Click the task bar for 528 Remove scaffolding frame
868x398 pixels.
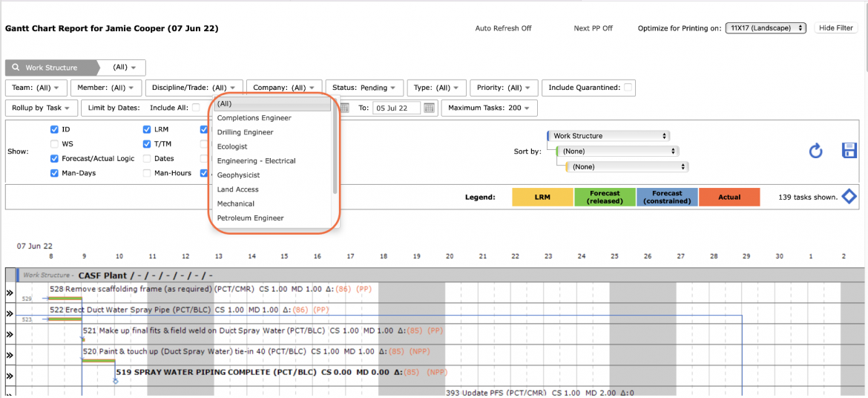click(x=65, y=298)
